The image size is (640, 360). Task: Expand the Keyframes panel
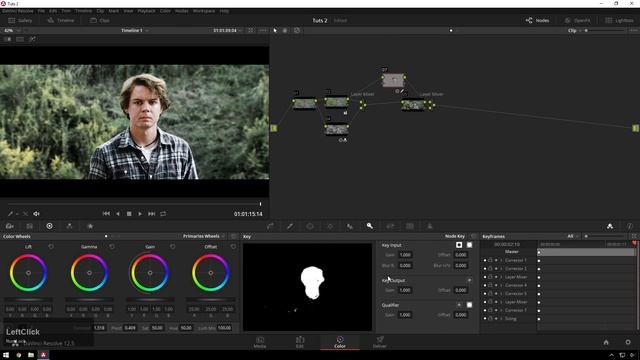tap(634, 236)
